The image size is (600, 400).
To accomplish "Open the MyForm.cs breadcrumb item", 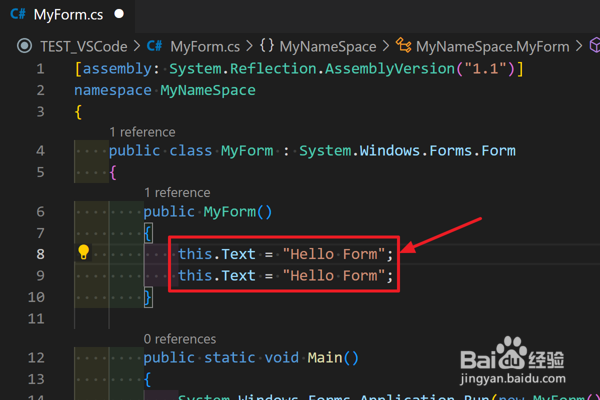I will coord(205,47).
